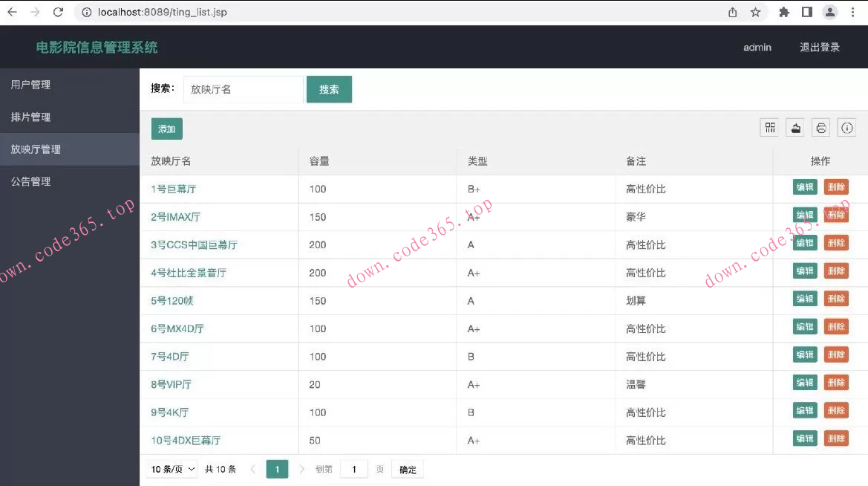Edit the 8号VIP厅 row

(805, 383)
